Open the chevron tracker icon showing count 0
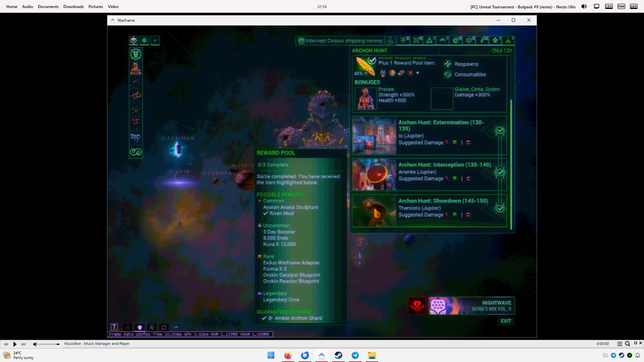This screenshot has width=644, height=362. [x=443, y=41]
